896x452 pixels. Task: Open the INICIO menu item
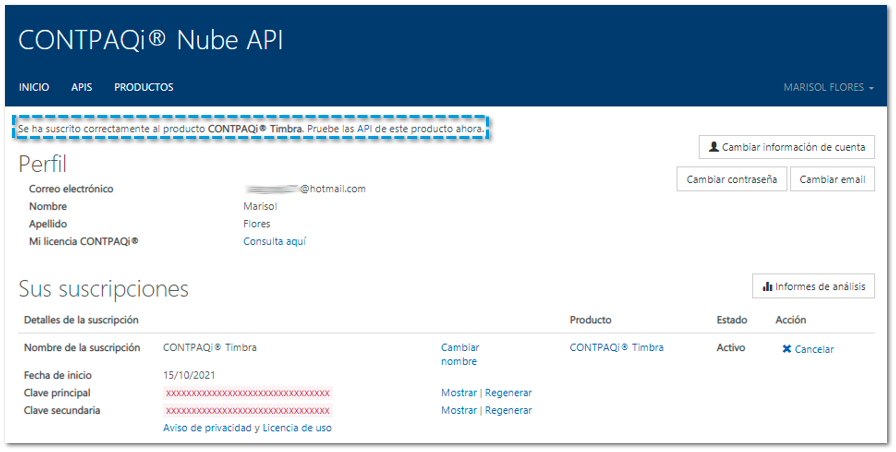coord(34,88)
